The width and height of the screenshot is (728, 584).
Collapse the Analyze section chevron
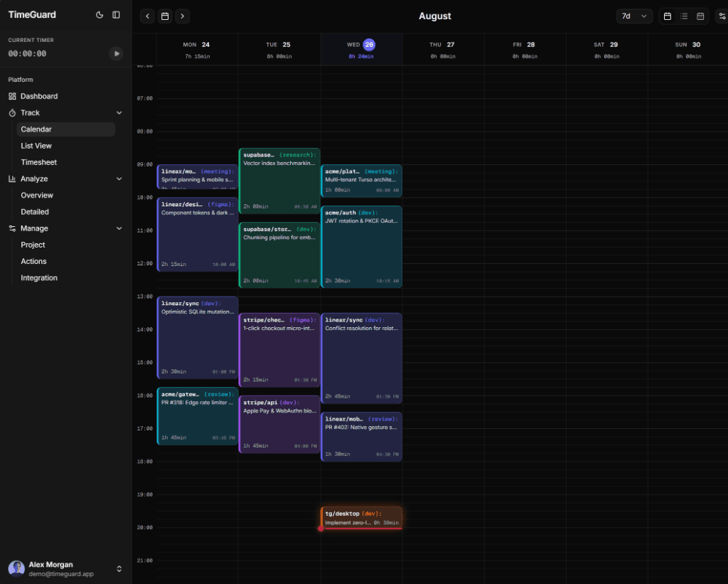[119, 179]
